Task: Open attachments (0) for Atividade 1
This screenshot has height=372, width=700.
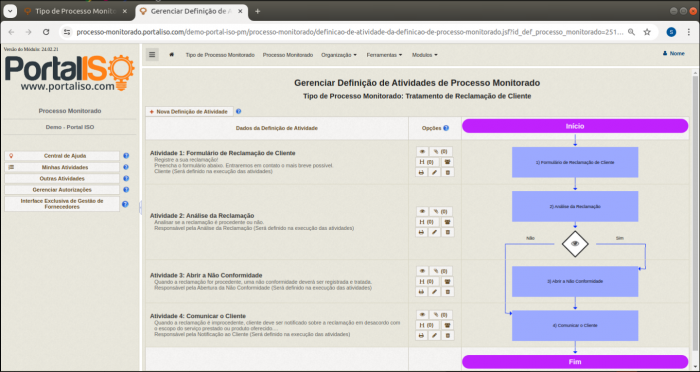Action: 441,151
